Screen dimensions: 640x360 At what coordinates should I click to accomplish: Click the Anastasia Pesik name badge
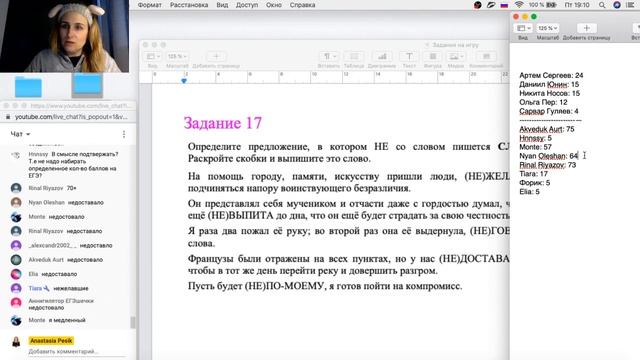51,340
